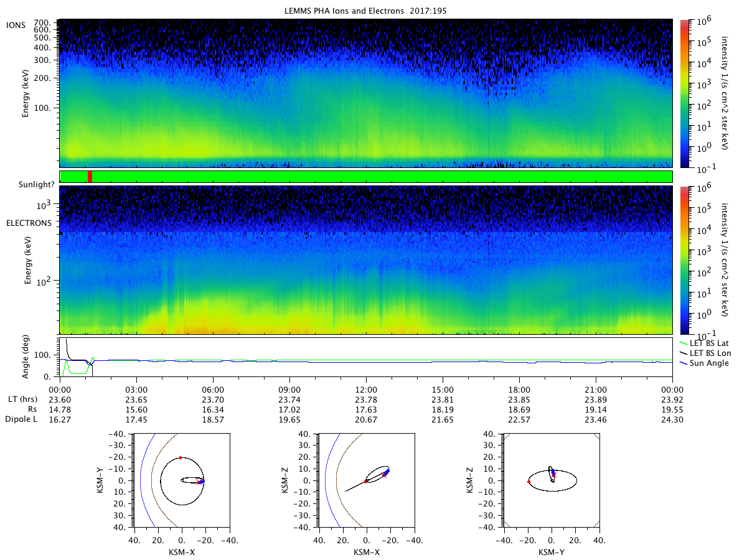The image size is (747, 560).
Task: Click the "Angle (deg)" axis label
Action: pos(27,358)
